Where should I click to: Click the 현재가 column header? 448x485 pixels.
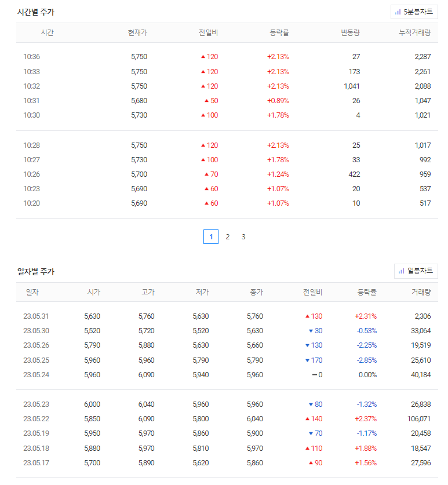pyautogui.click(x=138, y=33)
